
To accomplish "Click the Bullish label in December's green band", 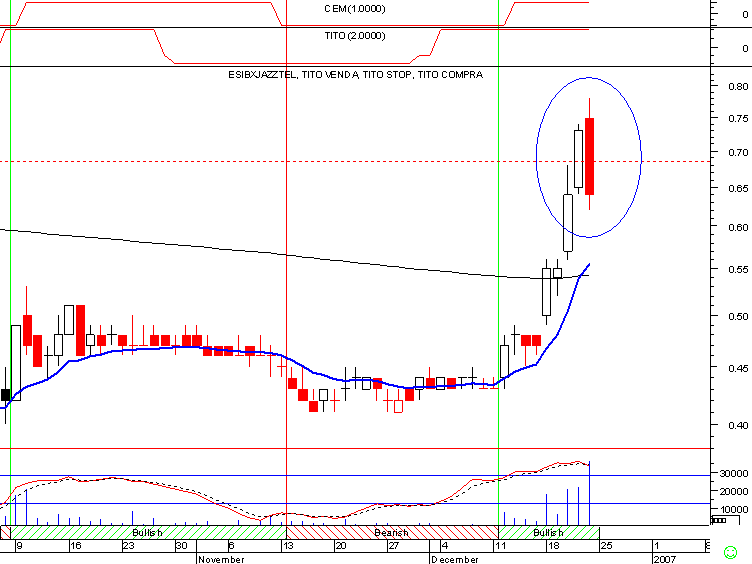I will point(548,532).
